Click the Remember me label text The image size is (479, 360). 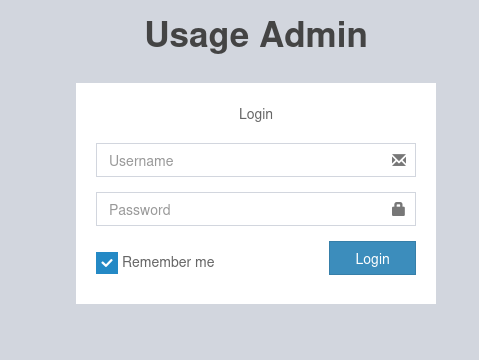click(x=168, y=262)
